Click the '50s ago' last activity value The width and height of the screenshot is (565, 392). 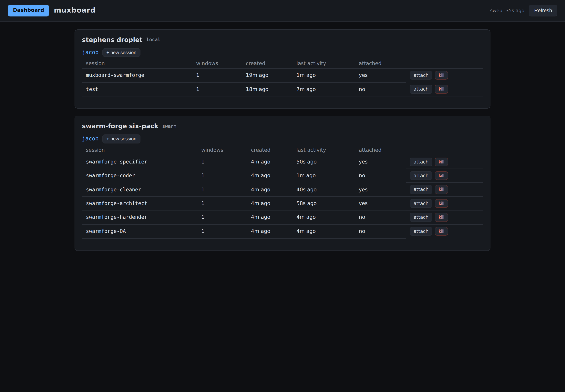coord(306,162)
